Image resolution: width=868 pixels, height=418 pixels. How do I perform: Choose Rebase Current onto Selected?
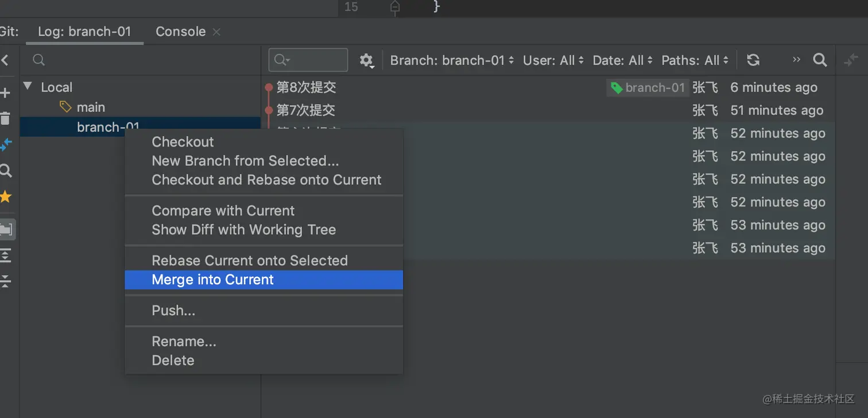pyautogui.click(x=249, y=261)
